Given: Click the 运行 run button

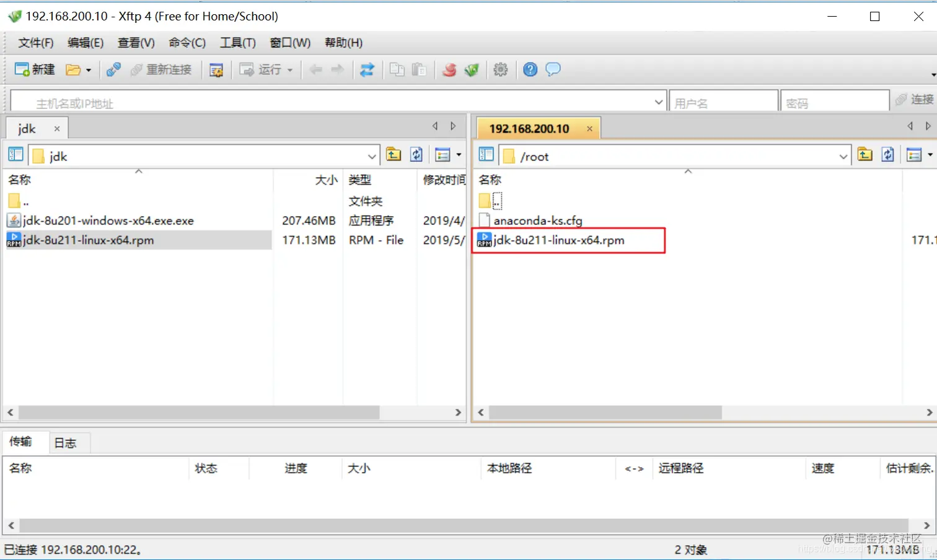Looking at the screenshot, I should 261,69.
